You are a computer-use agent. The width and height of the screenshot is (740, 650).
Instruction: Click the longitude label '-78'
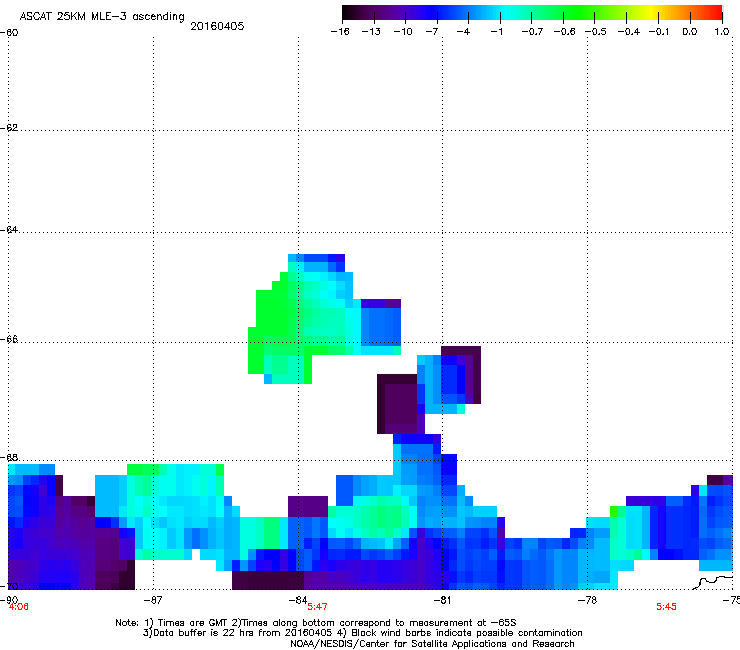pos(587,600)
